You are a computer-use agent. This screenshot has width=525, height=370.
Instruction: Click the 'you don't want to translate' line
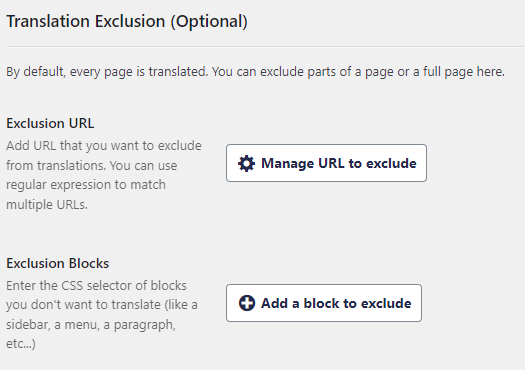(x=83, y=305)
